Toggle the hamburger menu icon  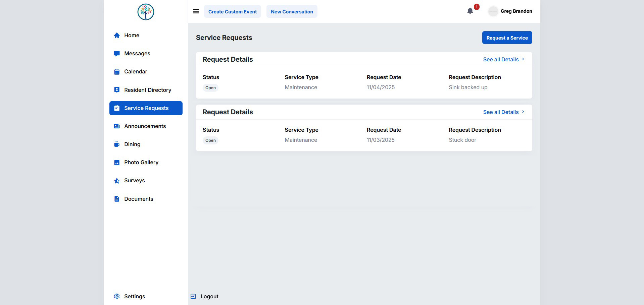196,11
